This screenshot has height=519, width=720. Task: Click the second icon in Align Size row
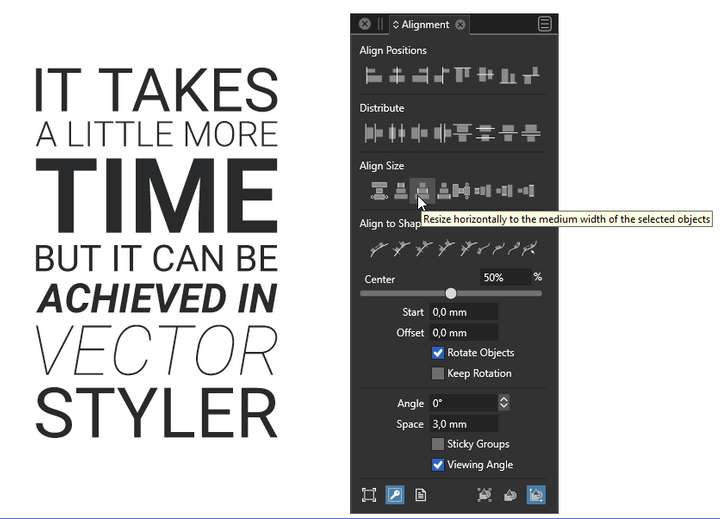tap(401, 191)
